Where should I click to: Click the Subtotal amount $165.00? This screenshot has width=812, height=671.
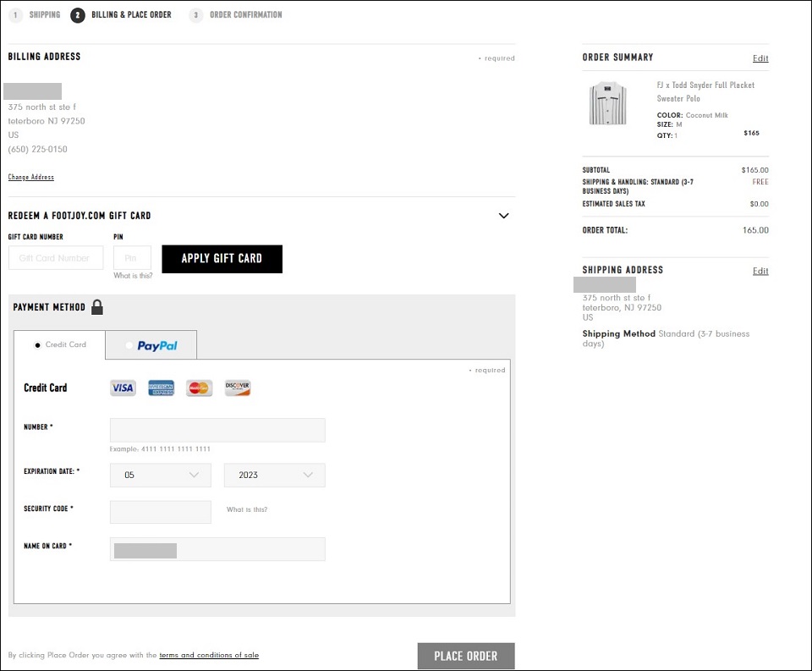(x=755, y=170)
